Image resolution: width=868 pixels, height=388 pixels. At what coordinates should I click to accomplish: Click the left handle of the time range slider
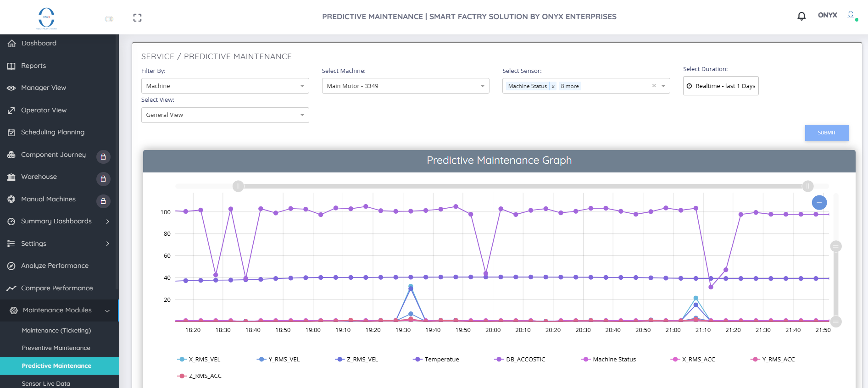238,186
